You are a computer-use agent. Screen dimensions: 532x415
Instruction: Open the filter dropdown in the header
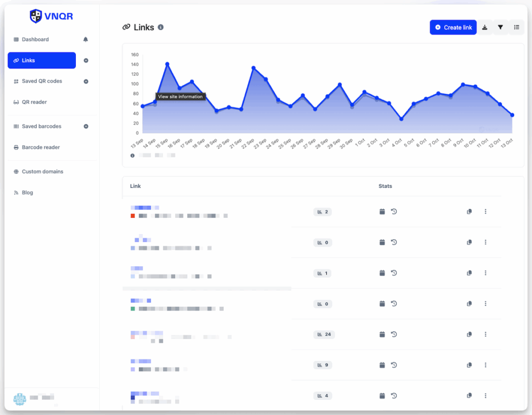point(500,28)
